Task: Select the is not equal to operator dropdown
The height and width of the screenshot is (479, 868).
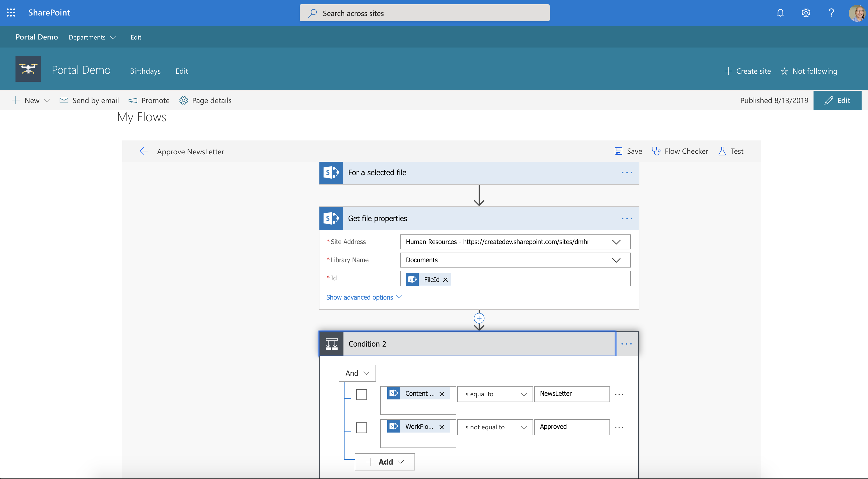Action: tap(493, 426)
